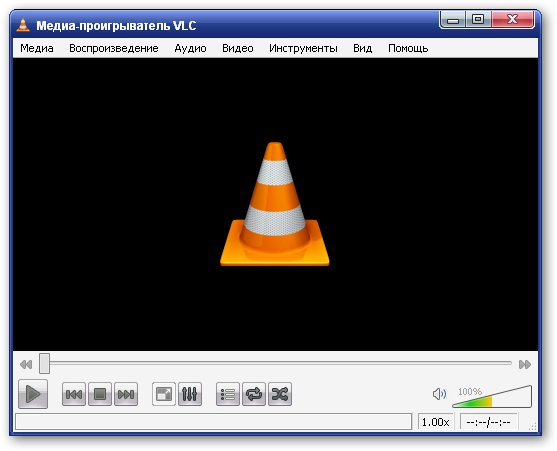Expand the Аудио menu
This screenshot has width=557, height=451.
tap(190, 48)
